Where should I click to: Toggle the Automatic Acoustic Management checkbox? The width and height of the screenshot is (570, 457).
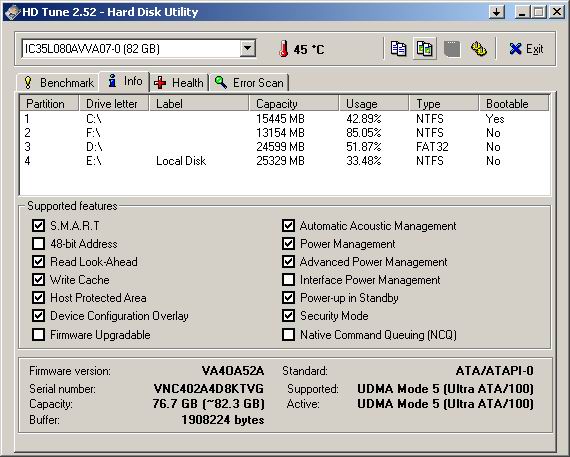(288, 225)
